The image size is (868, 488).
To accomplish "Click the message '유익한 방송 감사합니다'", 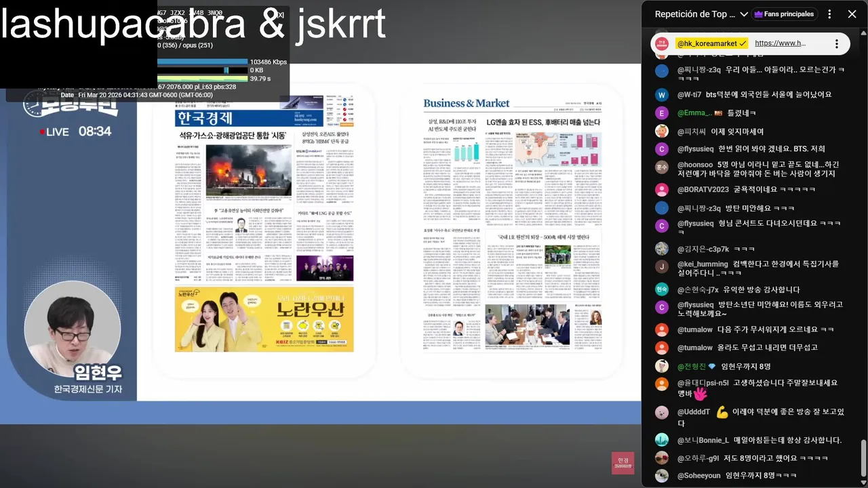I will click(x=762, y=289).
